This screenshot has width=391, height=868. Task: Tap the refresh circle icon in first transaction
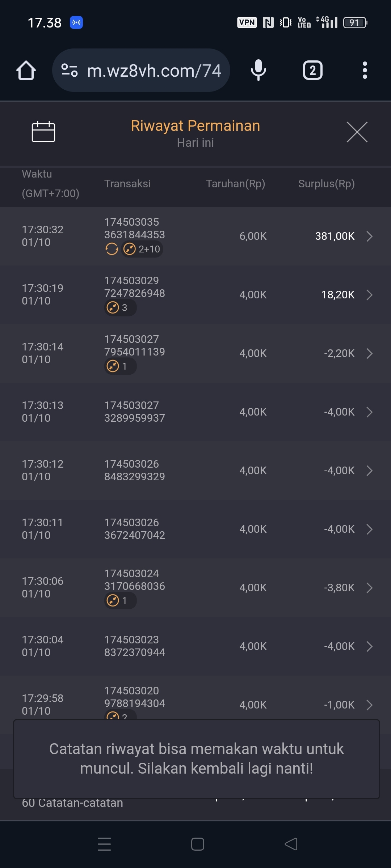(112, 249)
